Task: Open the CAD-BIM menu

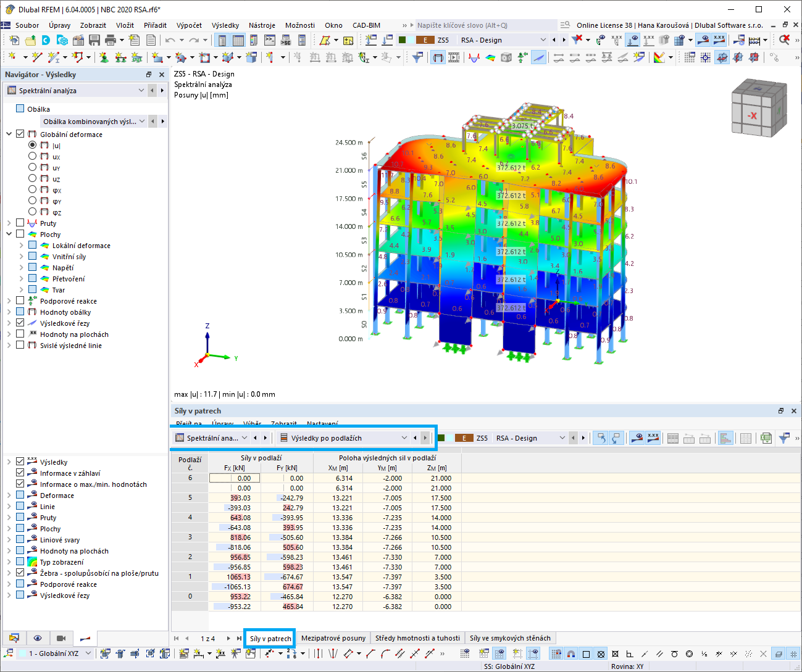Action: click(366, 25)
